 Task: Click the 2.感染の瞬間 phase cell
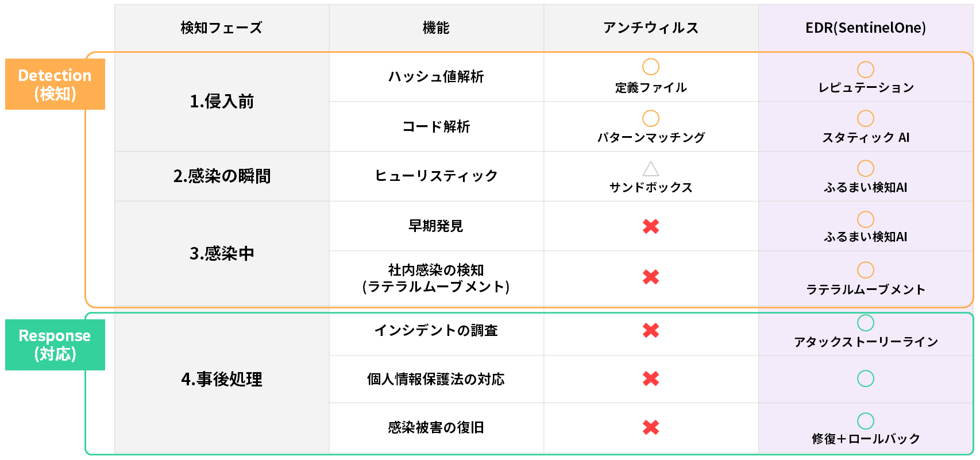coord(222,176)
